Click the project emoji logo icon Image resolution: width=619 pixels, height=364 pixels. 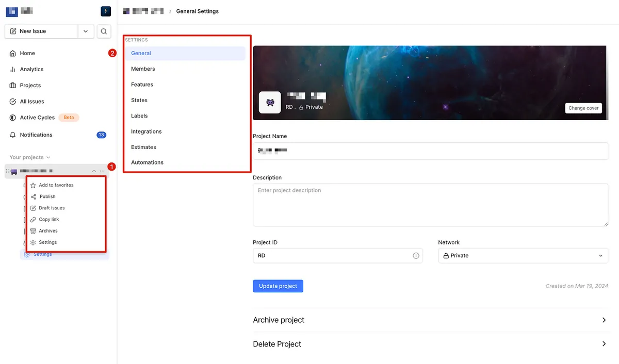(270, 103)
